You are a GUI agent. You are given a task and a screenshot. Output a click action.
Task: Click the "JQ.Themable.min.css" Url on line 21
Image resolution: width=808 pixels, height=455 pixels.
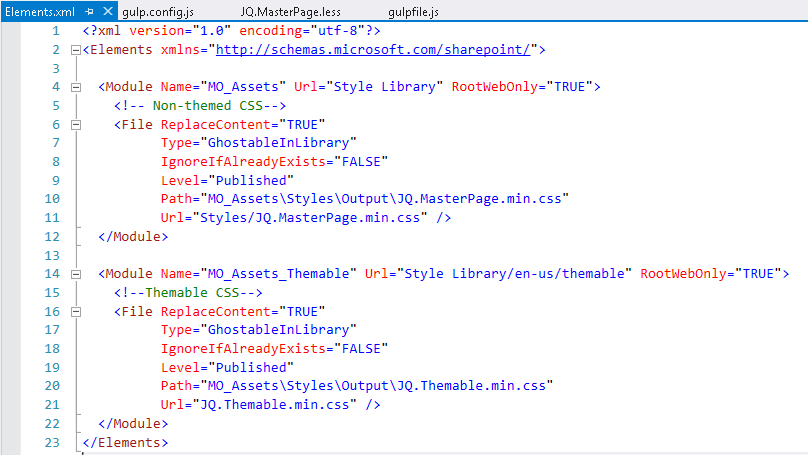click(x=274, y=405)
